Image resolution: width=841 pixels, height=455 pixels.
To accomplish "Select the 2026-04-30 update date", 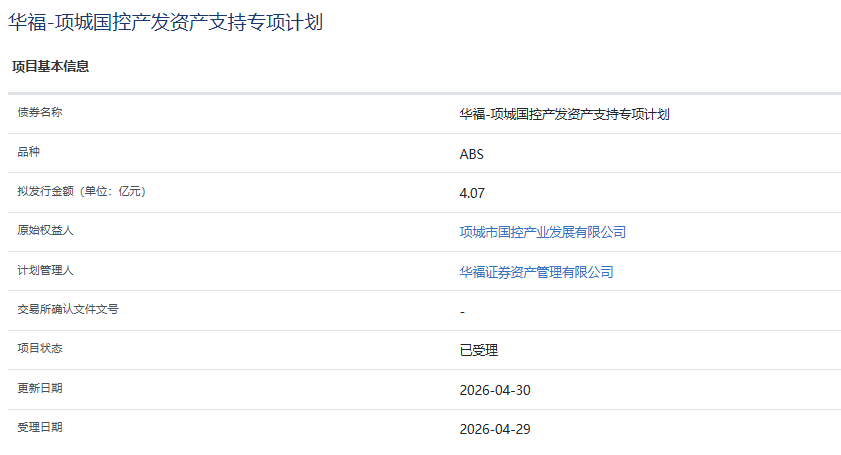I will pyautogui.click(x=495, y=390).
